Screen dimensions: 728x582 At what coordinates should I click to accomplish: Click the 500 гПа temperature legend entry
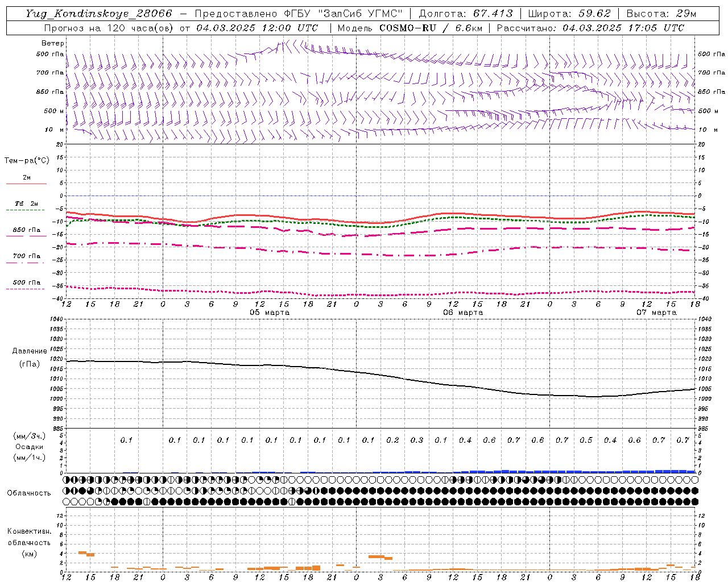(27, 282)
